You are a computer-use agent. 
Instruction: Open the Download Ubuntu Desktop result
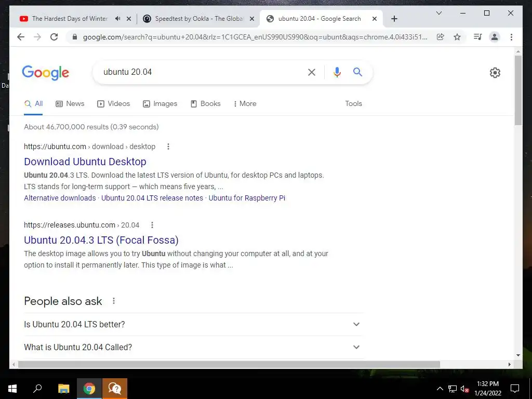pyautogui.click(x=85, y=162)
